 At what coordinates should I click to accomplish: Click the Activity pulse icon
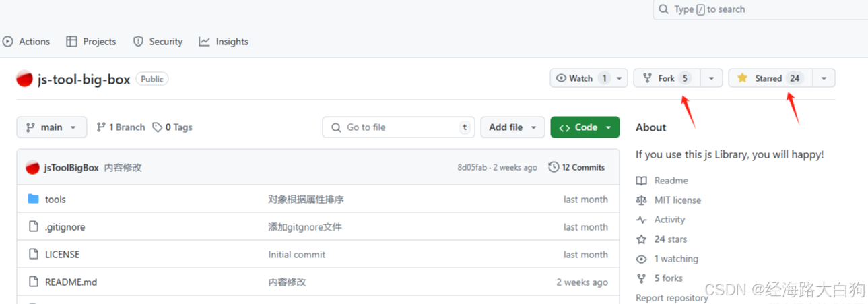tap(641, 220)
